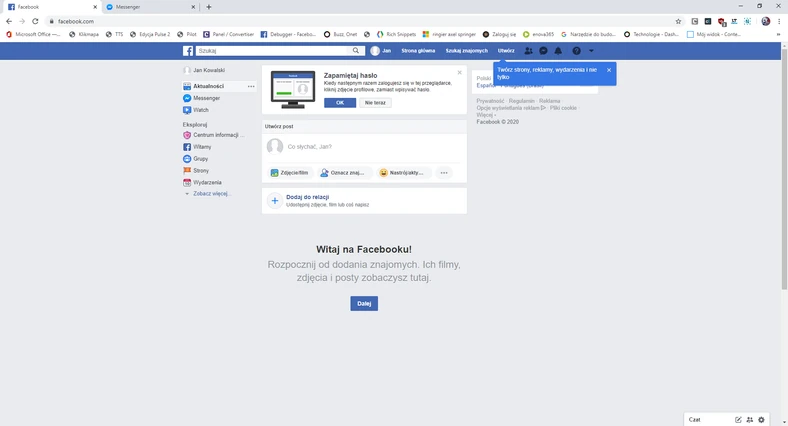Bookmark this page with star icon
The image size is (788, 426).
pyautogui.click(x=678, y=21)
